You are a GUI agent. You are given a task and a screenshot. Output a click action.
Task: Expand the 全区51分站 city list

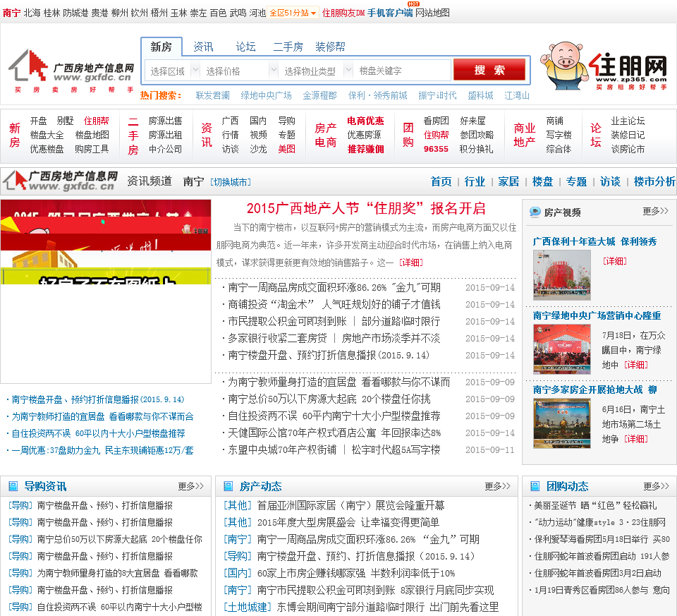pos(293,13)
